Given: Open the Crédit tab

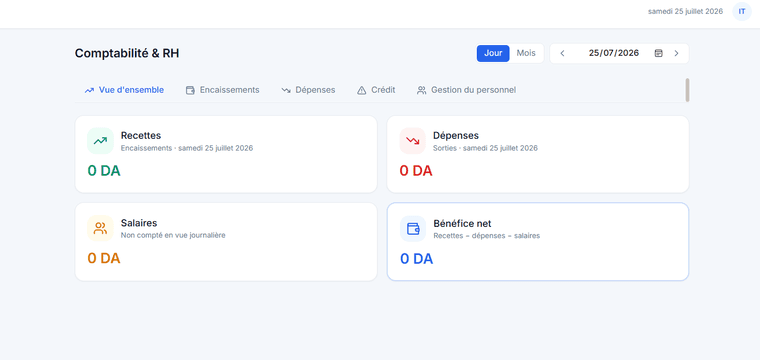Looking at the screenshot, I should click(376, 90).
